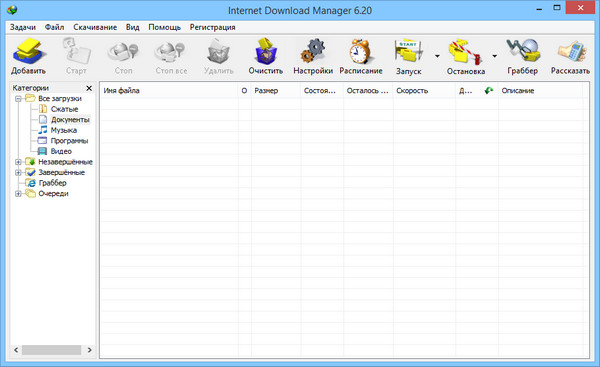Select the Очереди folder
Screen dimensions: 600x367
coord(53,193)
